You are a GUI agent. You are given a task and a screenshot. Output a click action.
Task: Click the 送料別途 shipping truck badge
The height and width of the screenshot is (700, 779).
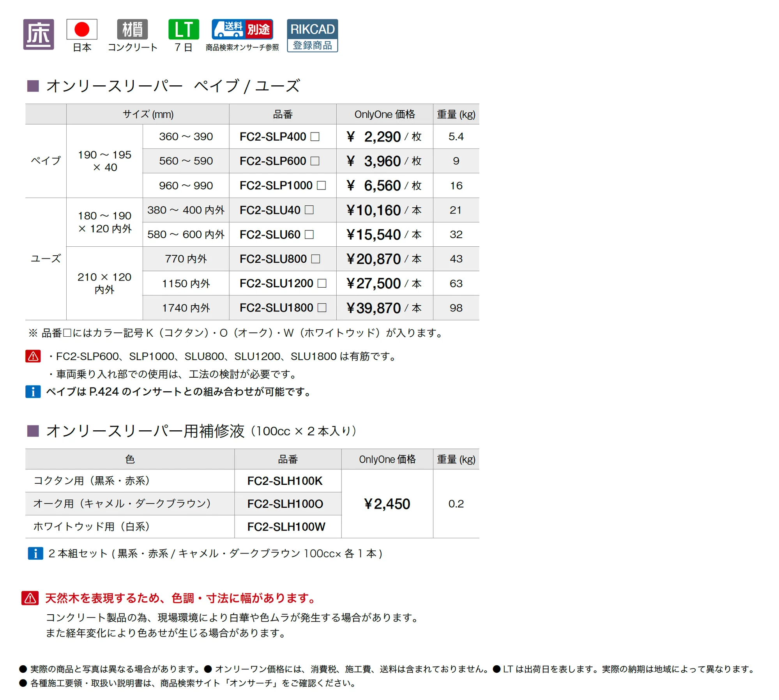(x=242, y=29)
